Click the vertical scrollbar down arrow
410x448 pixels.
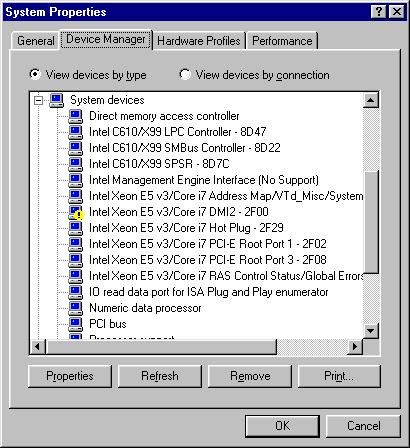point(371,331)
